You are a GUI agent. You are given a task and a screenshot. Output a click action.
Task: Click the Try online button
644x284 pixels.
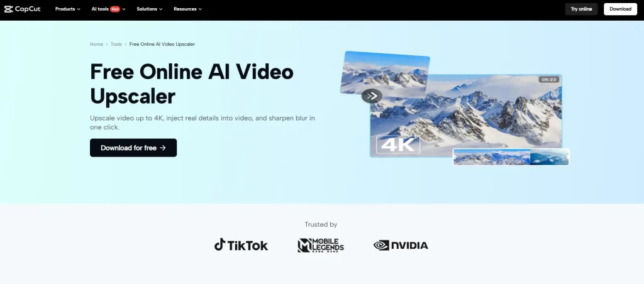pos(581,9)
